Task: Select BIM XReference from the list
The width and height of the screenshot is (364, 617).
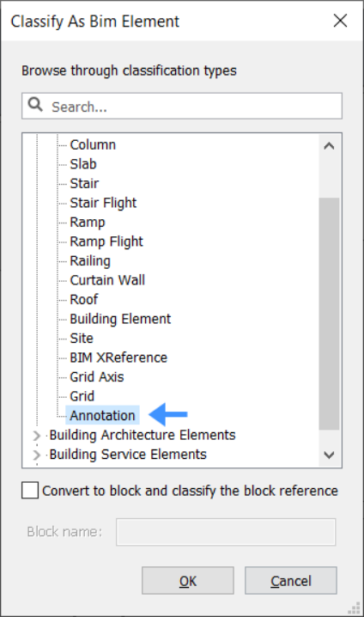Action: [x=118, y=357]
